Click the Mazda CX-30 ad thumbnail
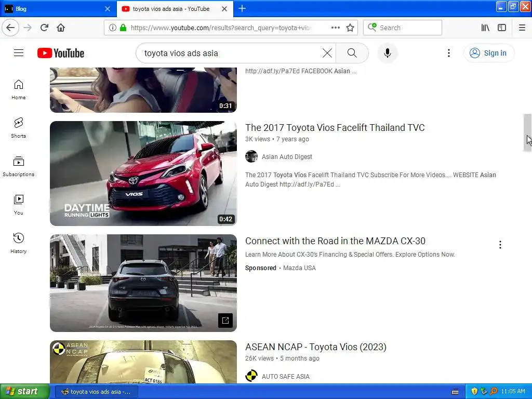 (x=143, y=283)
